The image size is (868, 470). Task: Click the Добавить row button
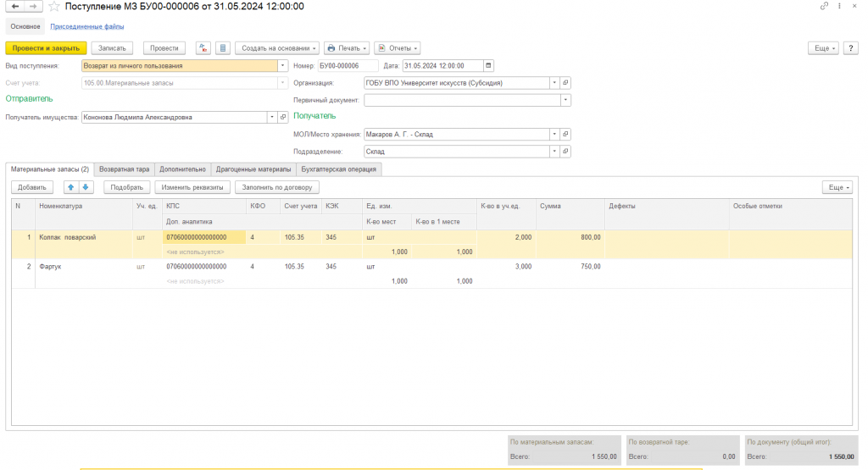[32, 187]
